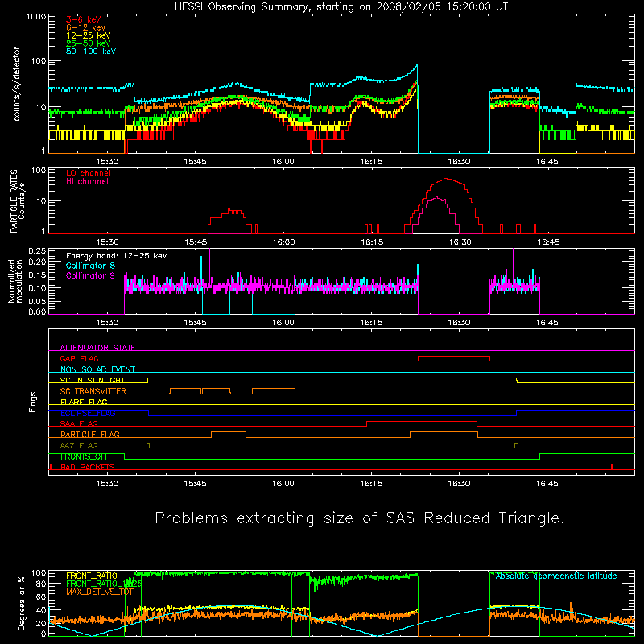Click the '15:45' tick under the modulation panel
Viewport: 644px width, 644px height.
195,323
